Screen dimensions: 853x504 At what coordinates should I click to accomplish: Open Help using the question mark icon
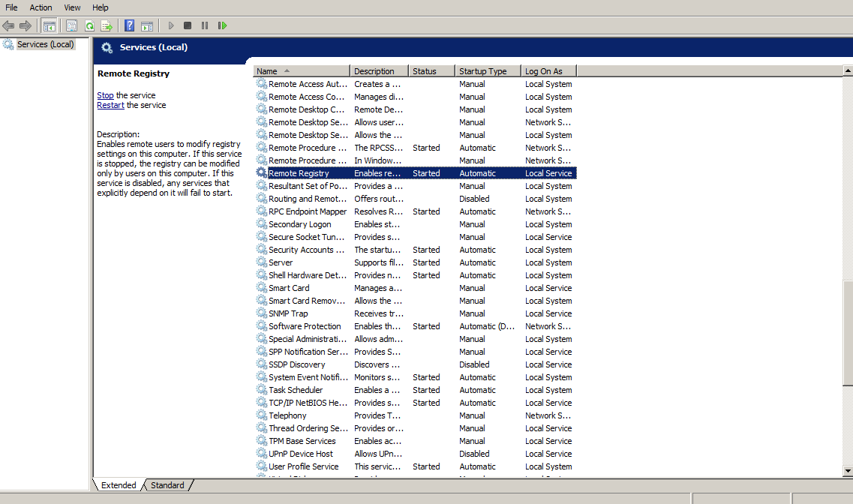[x=128, y=25]
